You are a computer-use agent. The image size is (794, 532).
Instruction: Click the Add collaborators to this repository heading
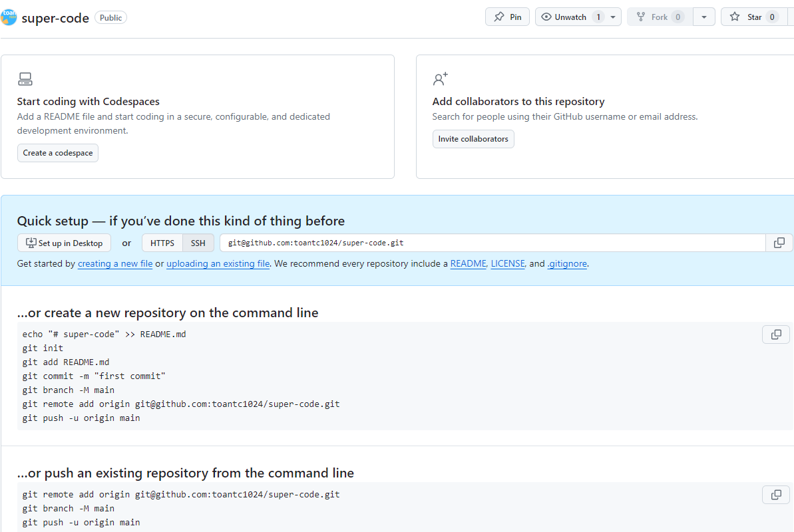click(x=518, y=102)
